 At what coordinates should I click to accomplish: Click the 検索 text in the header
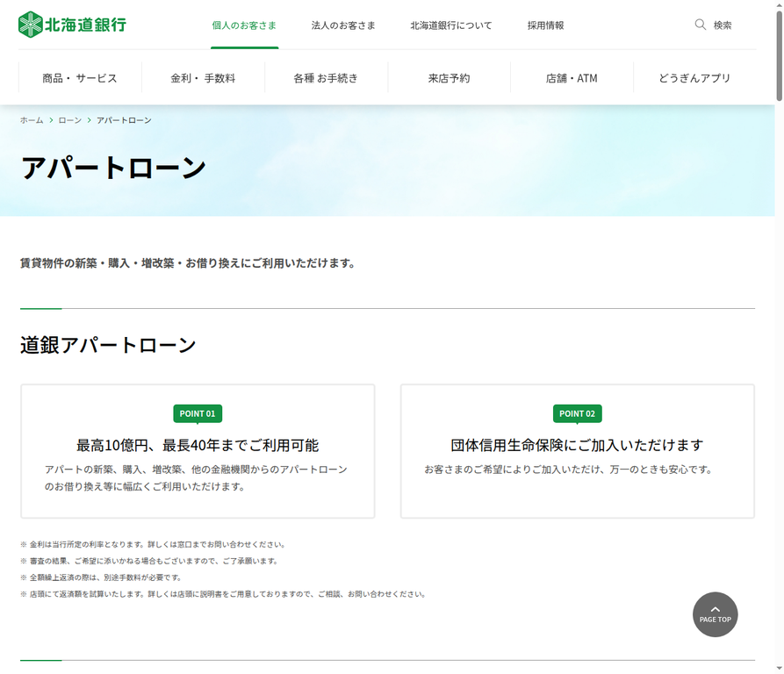point(723,25)
